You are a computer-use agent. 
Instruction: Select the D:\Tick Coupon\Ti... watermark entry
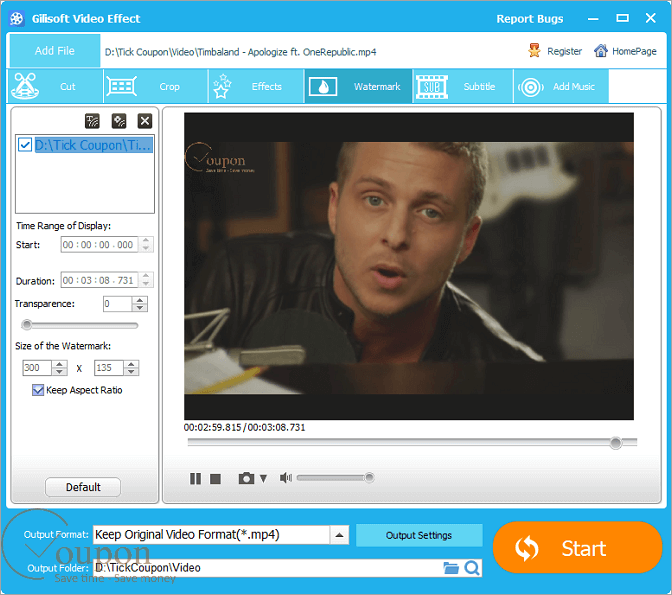(x=93, y=145)
